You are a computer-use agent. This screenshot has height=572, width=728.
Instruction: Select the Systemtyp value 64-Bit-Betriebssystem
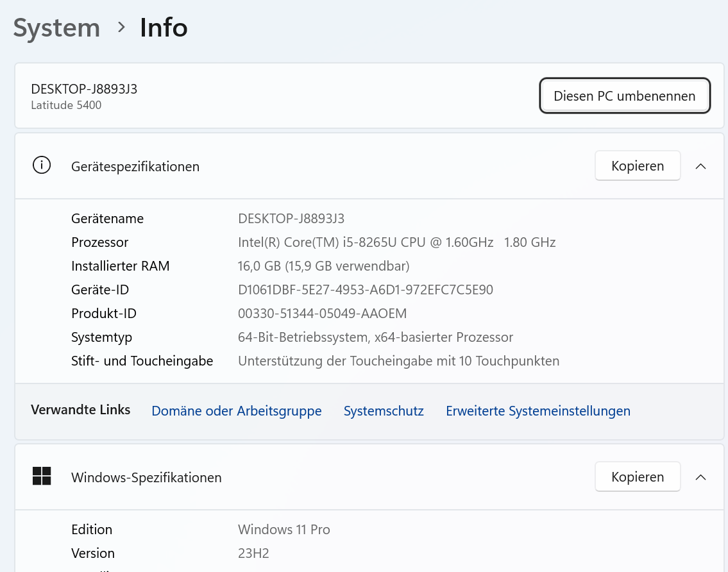tap(375, 337)
